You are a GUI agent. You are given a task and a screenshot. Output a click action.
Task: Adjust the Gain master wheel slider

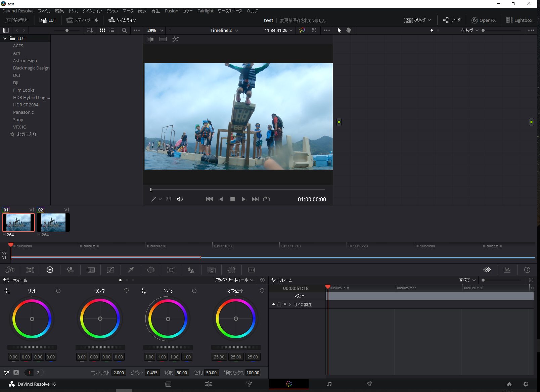[168, 347]
